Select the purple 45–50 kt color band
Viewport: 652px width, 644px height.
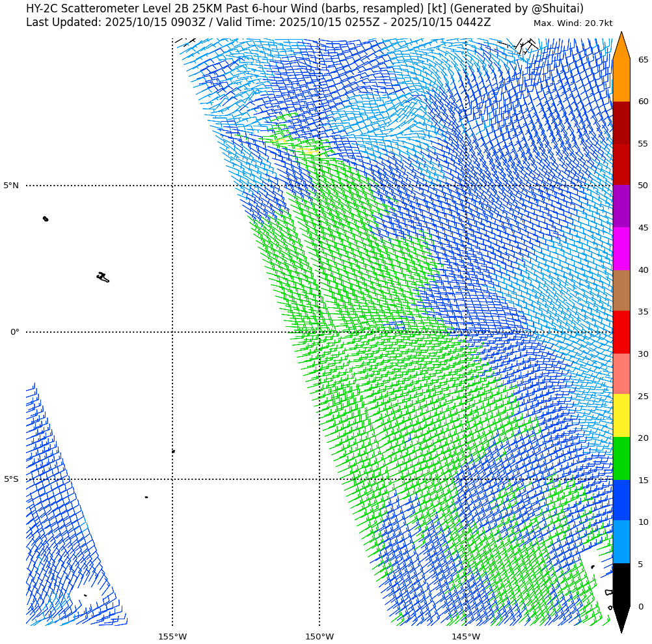(x=621, y=206)
